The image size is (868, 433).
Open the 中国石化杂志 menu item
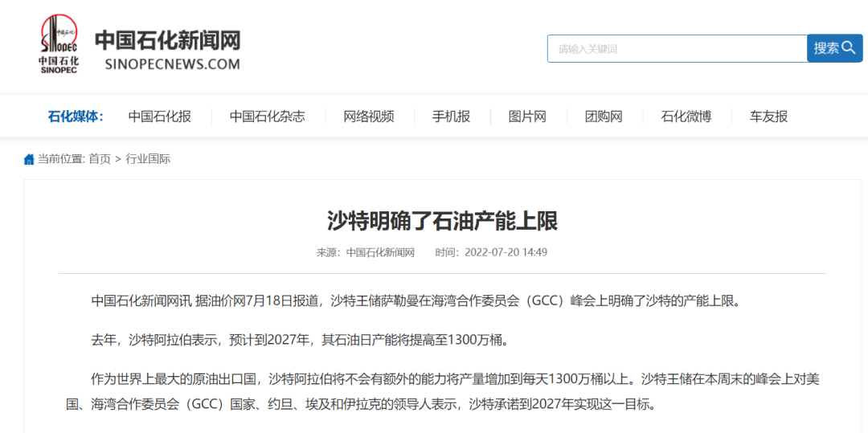click(x=268, y=116)
